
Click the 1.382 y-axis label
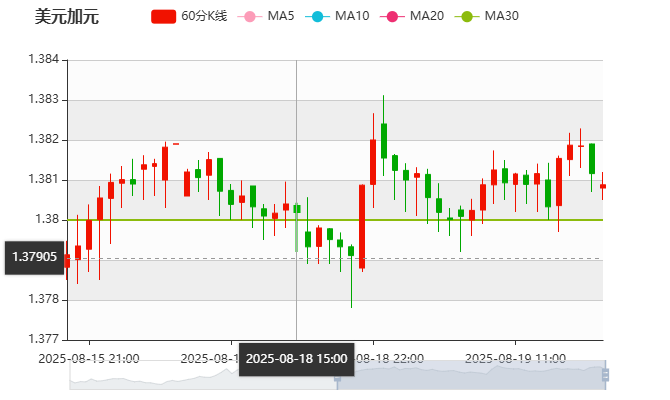pyautogui.click(x=44, y=139)
